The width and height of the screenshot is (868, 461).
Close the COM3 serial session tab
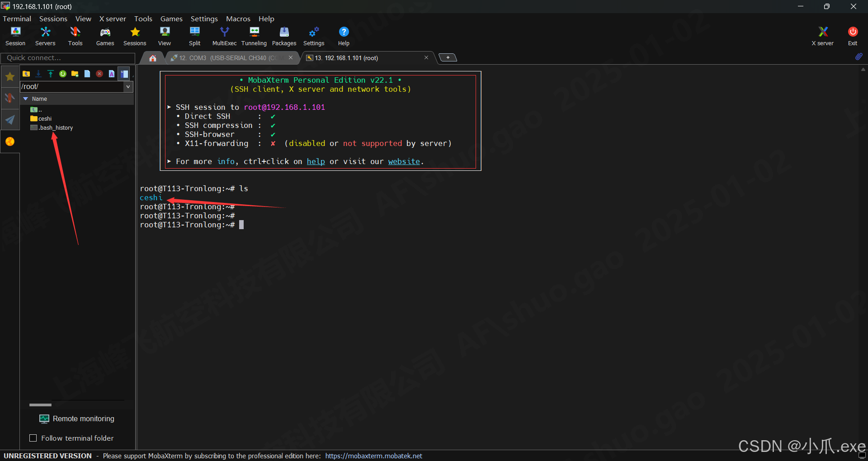click(291, 57)
